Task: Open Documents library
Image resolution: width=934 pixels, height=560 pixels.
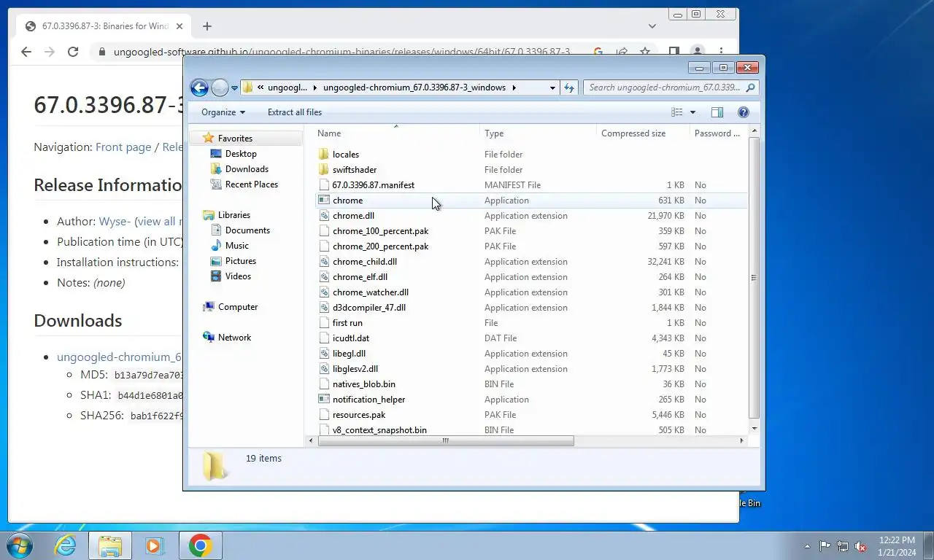Action: 247,230
